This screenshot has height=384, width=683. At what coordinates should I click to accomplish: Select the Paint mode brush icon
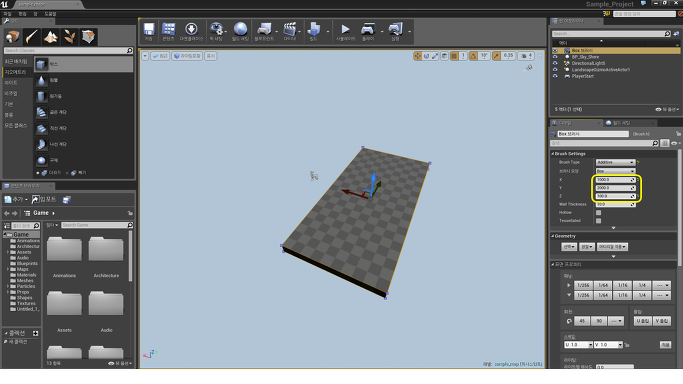tap(31, 37)
